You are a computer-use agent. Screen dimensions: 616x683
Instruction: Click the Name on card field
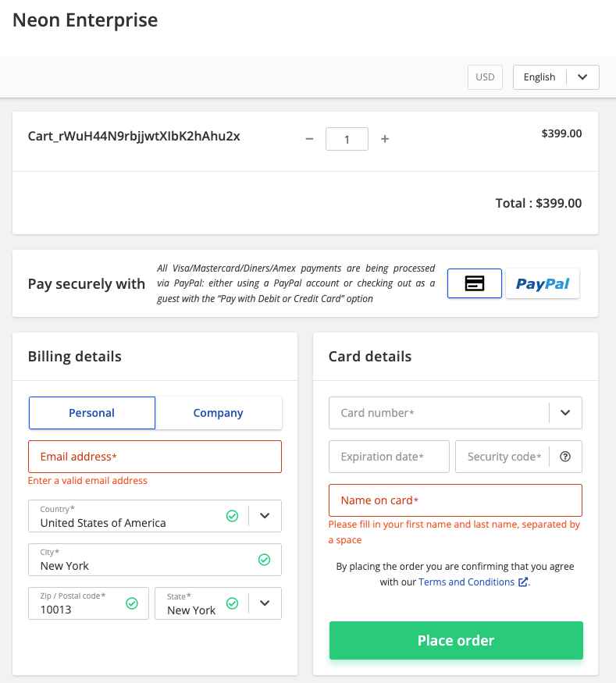click(x=455, y=500)
